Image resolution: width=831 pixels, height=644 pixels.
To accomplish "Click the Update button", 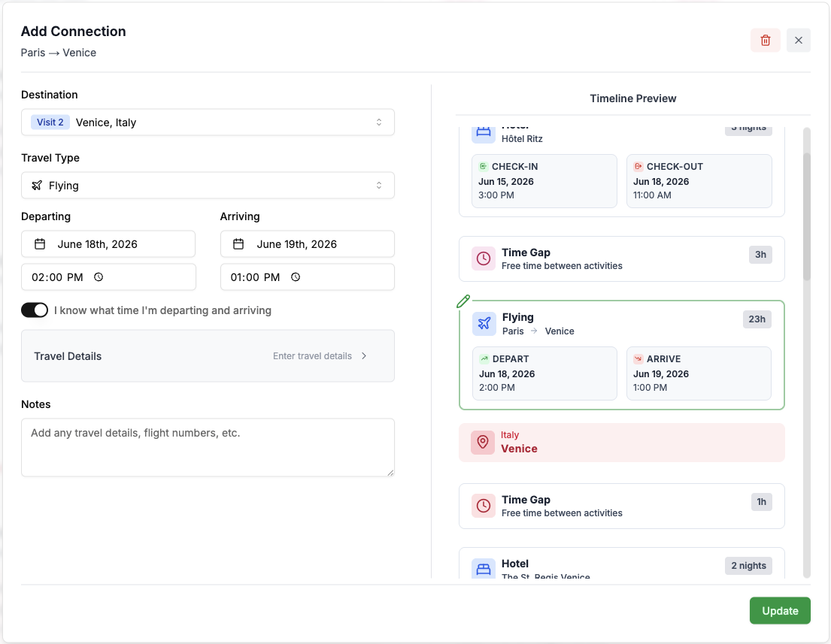I will pos(780,611).
